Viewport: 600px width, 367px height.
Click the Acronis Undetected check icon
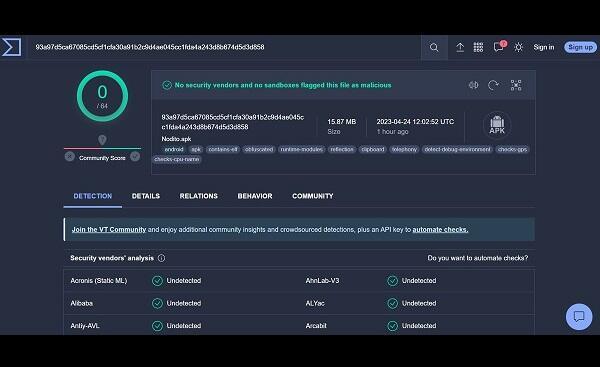point(157,281)
